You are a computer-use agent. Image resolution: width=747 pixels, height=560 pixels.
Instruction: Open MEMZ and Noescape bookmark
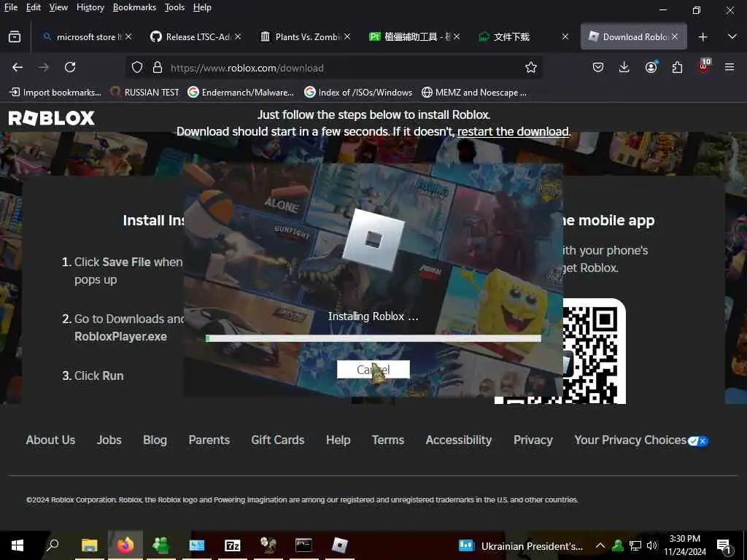point(474,93)
